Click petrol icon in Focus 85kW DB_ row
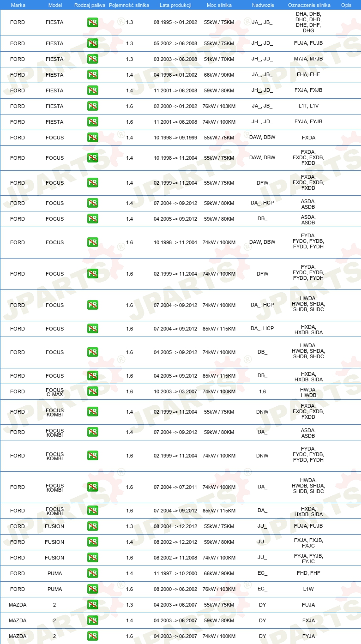This screenshot has width=361, height=644. pyautogui.click(x=93, y=376)
